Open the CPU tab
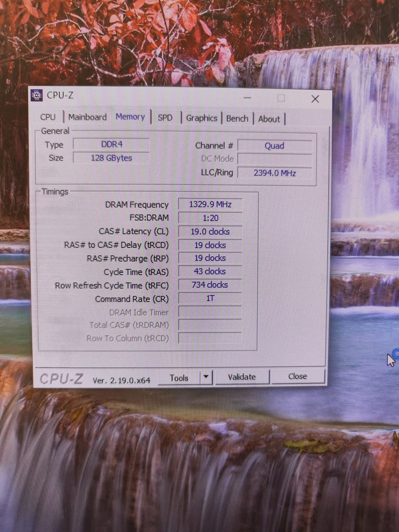 click(48, 117)
